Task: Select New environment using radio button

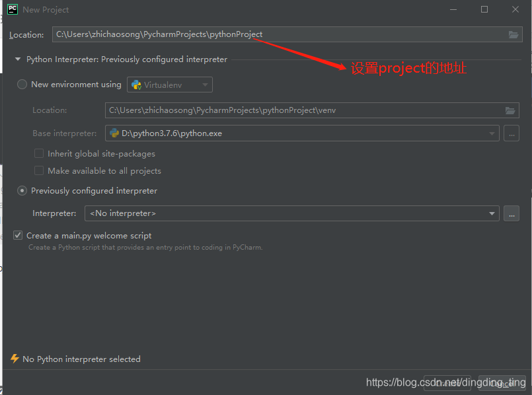Action: pos(22,85)
